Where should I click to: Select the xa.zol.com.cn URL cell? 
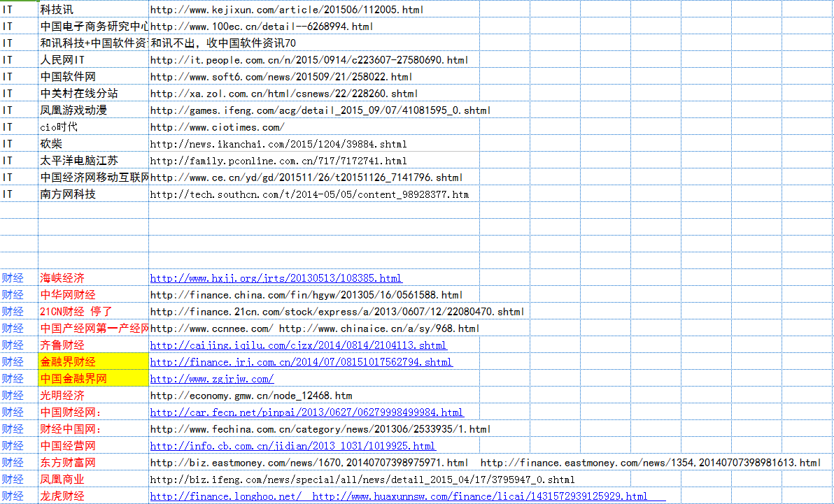(x=314, y=94)
